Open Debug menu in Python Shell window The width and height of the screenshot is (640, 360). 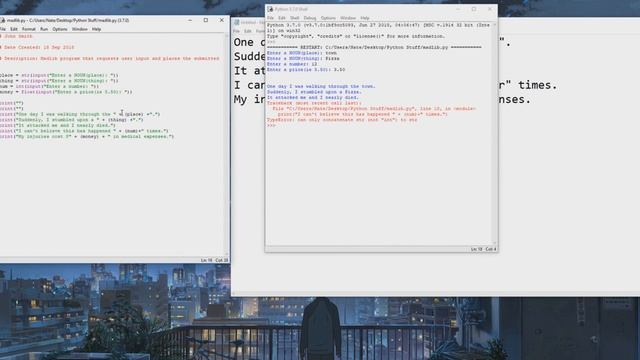310,18
